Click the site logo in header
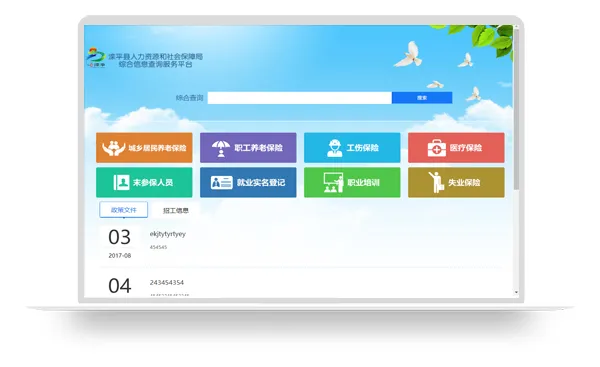 [96, 58]
